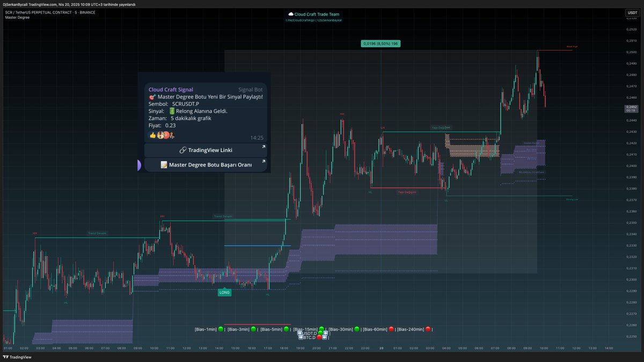Click the current price tag 0,2452 on the axis
The height and width of the screenshot is (362, 644).
631,107
